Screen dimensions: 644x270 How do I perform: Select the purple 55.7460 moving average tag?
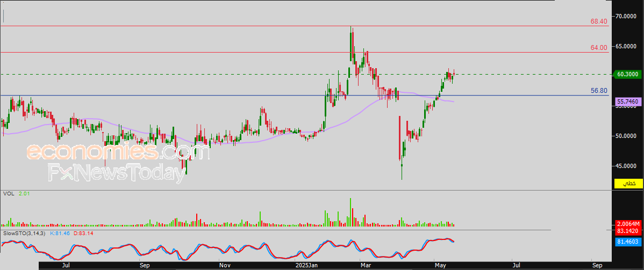click(627, 101)
